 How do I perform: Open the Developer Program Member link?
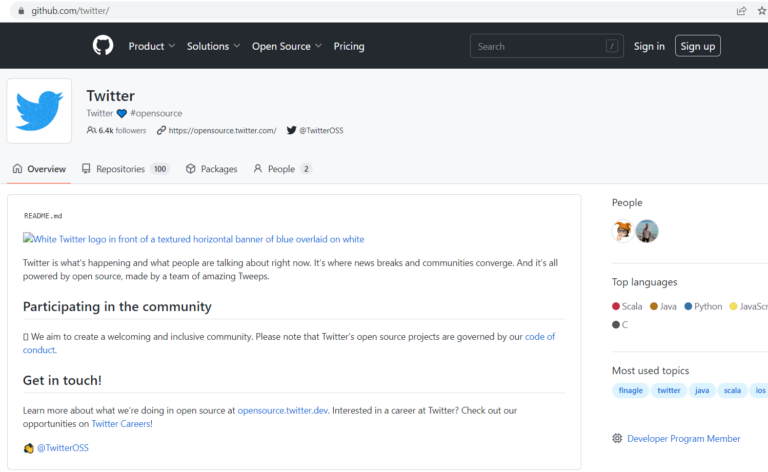pyautogui.click(x=684, y=438)
